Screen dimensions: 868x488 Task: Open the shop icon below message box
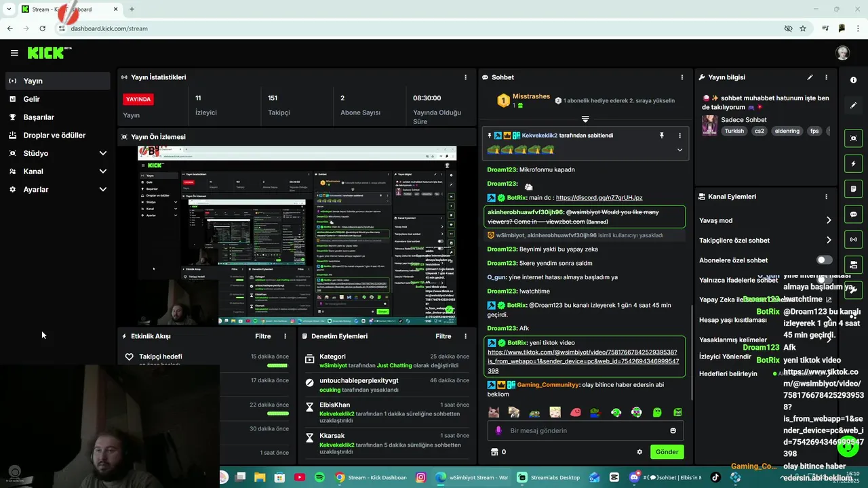(x=494, y=452)
